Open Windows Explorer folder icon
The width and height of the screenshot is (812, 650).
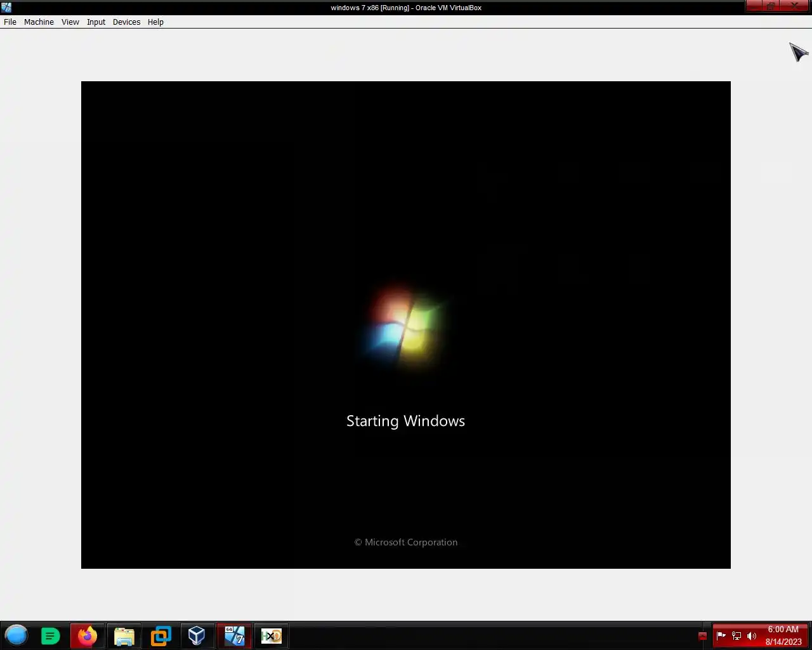124,635
